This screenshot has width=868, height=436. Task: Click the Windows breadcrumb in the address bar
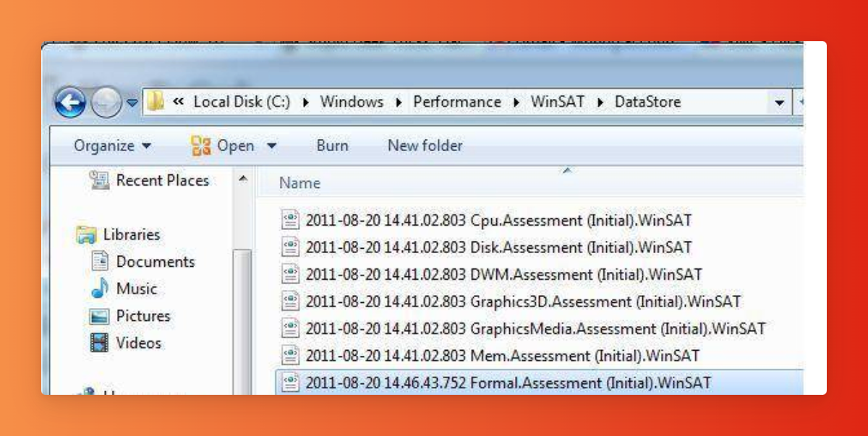click(x=352, y=102)
